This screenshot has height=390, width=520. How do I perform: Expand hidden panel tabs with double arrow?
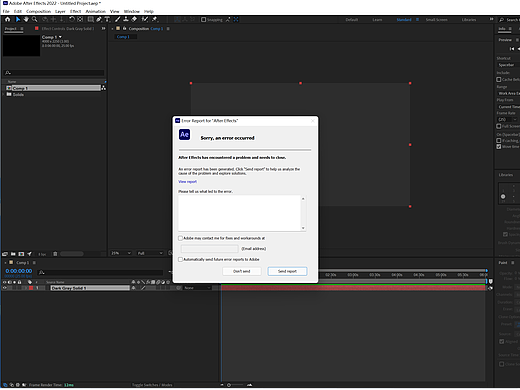click(x=103, y=29)
